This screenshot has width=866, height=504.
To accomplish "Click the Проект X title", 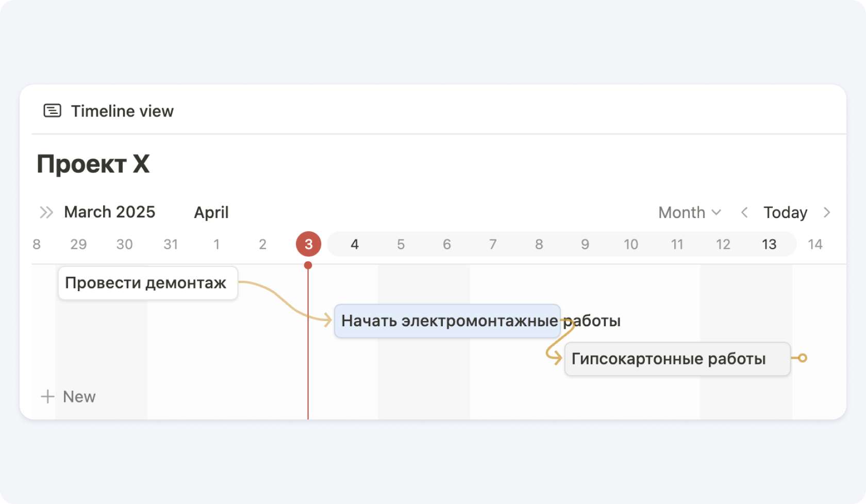I will [x=93, y=164].
